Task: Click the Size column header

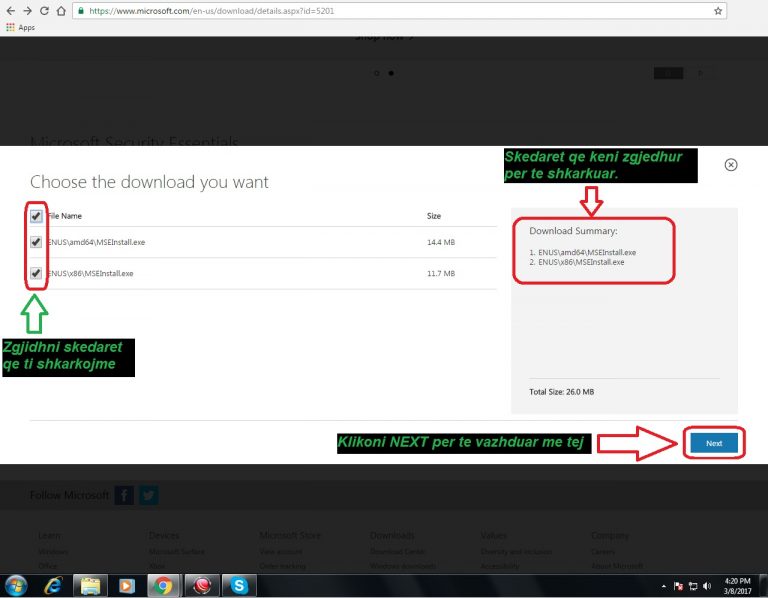Action: 433,216
